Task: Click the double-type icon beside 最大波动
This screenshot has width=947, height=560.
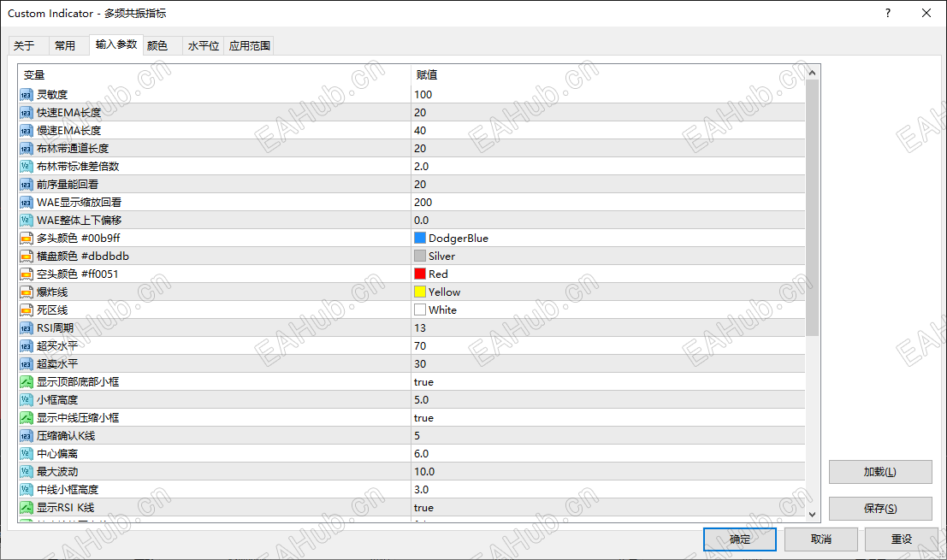Action: [x=26, y=472]
